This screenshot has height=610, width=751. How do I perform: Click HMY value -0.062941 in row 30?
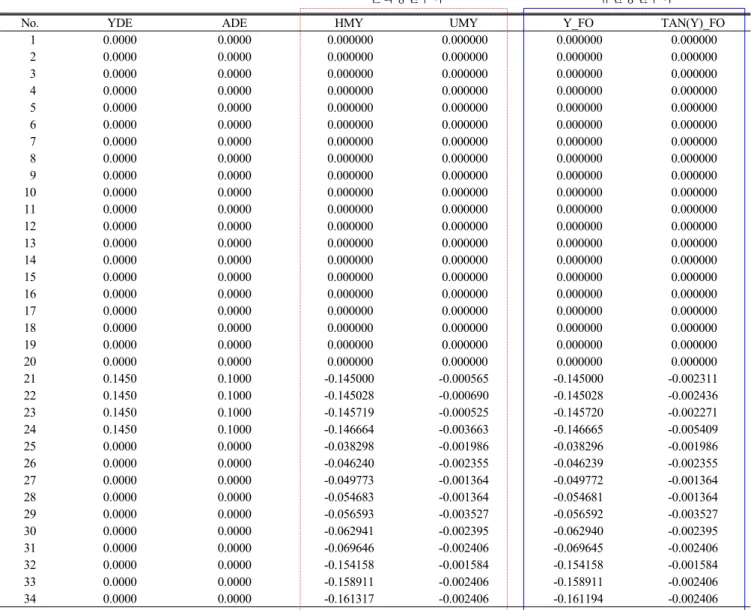click(349, 531)
